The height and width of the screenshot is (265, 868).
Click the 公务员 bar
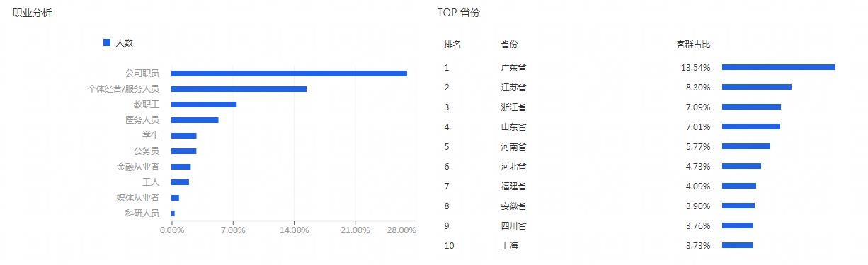click(x=184, y=151)
